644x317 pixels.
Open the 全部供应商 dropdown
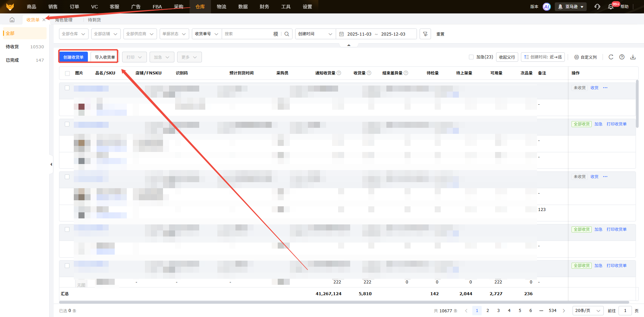pyautogui.click(x=140, y=34)
